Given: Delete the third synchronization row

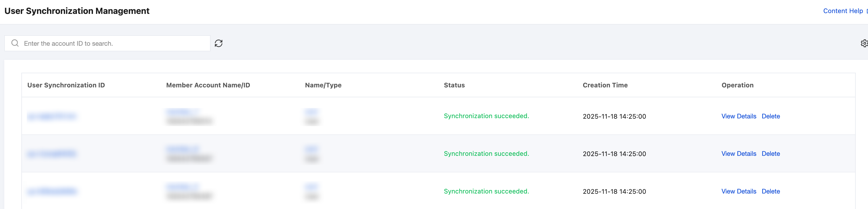Looking at the screenshot, I should [771, 191].
